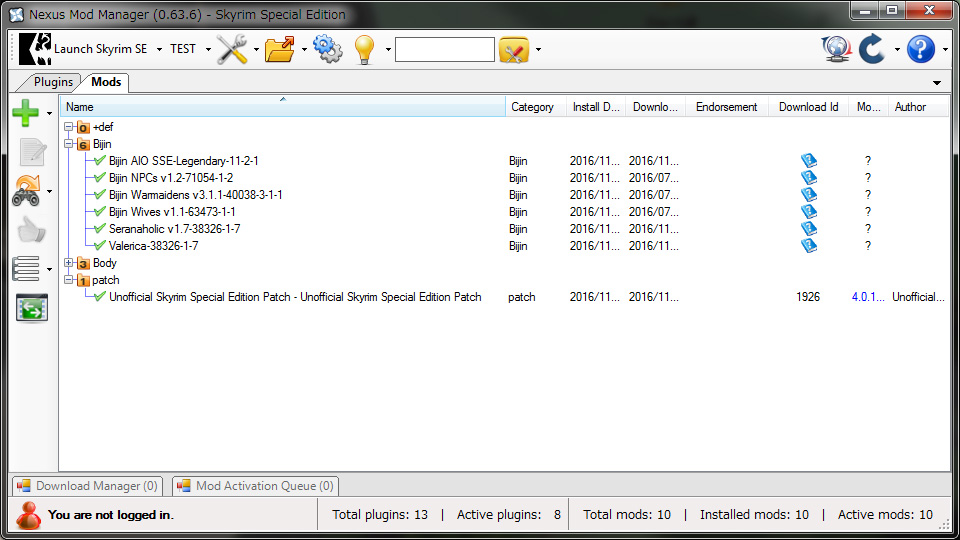Sort by Install Date column header
960x540 pixels.
click(x=596, y=107)
